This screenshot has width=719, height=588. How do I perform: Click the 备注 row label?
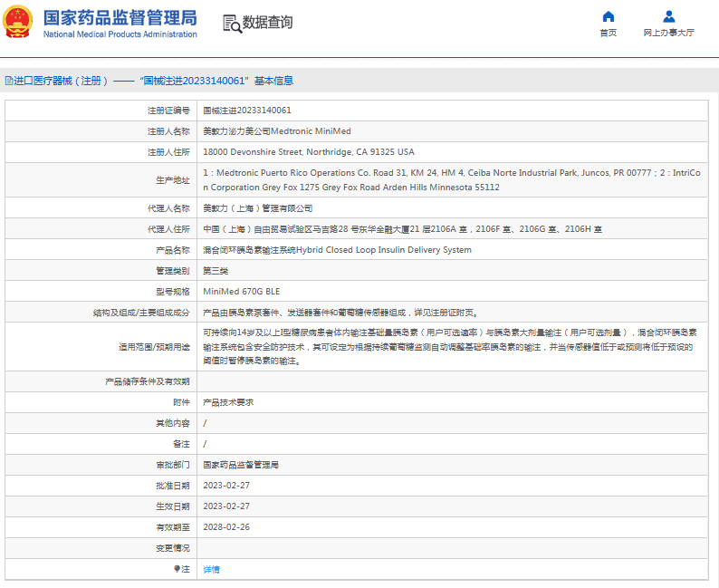pos(181,444)
